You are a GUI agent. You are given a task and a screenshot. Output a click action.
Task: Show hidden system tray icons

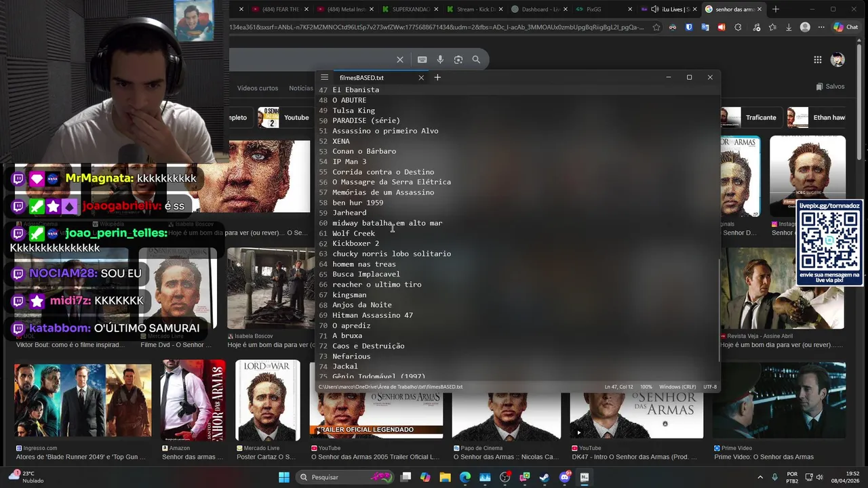[760, 477]
